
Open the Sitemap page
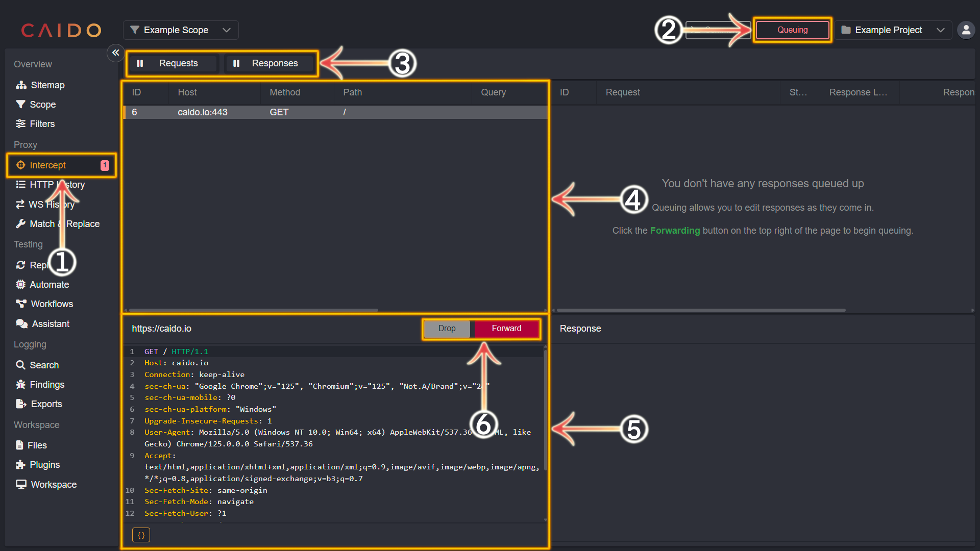(40, 85)
